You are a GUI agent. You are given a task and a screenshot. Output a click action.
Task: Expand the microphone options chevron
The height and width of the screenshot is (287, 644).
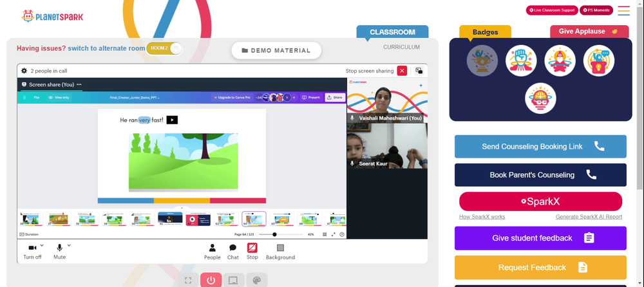pyautogui.click(x=69, y=246)
